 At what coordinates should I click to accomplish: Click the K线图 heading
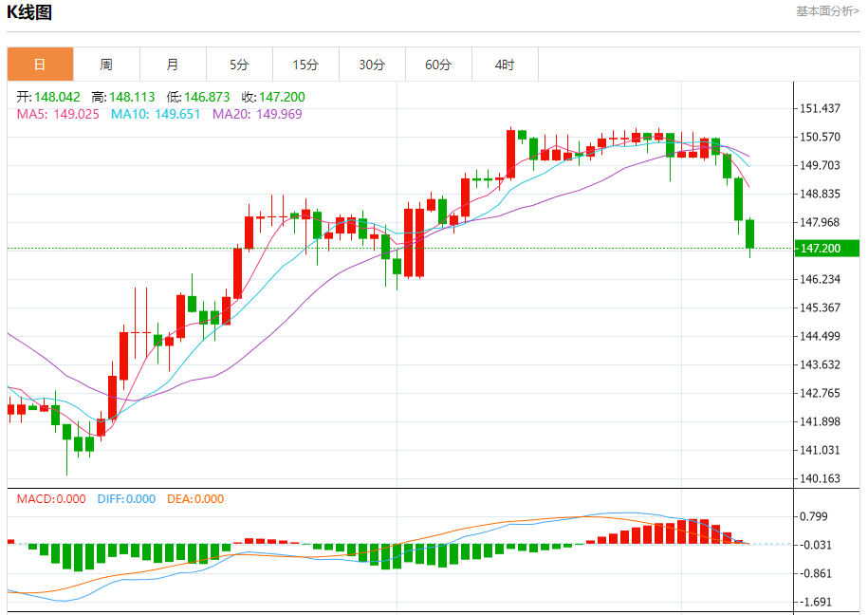(29, 12)
